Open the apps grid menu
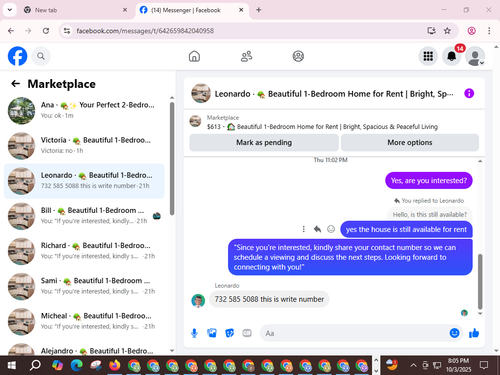Image resolution: width=500 pixels, height=375 pixels. coord(428,56)
